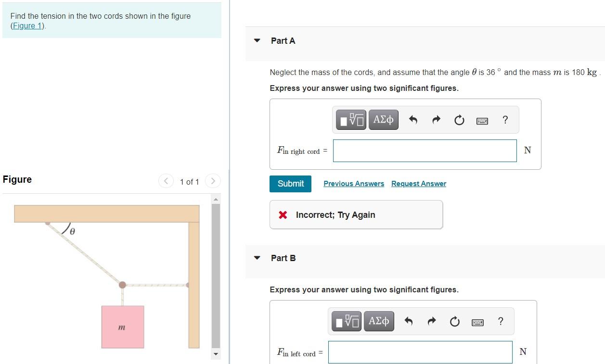Viewport: 605px width, 364px height.
Task: Open Greek symbols menu in Part B
Action: pos(379,321)
